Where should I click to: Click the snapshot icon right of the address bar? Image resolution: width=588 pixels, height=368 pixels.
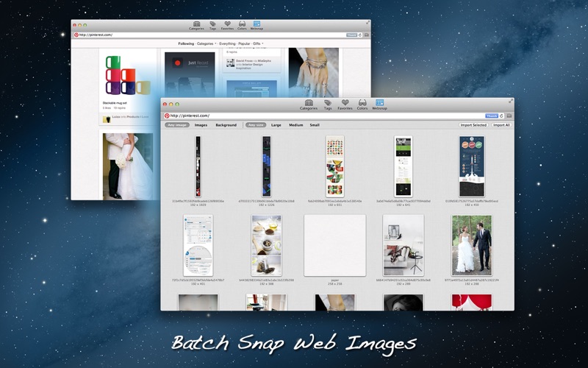click(509, 116)
